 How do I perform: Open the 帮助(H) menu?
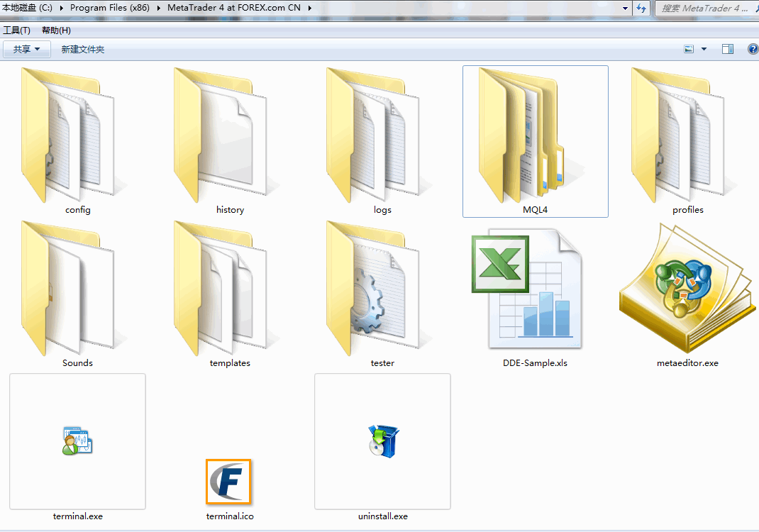point(56,30)
